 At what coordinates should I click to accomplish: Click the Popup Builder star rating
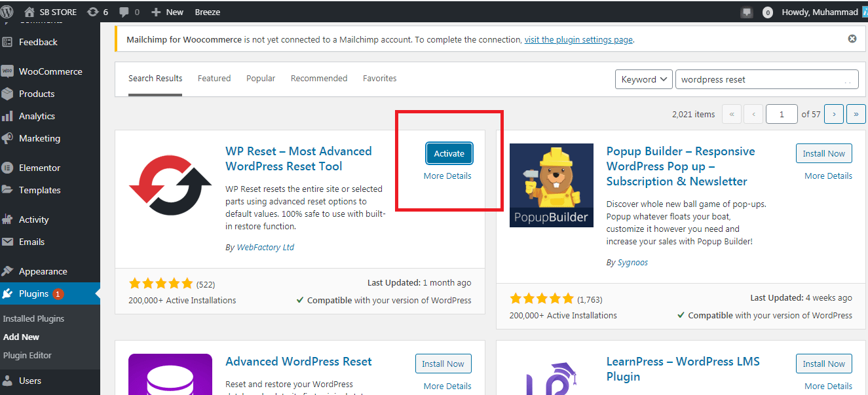(542, 299)
